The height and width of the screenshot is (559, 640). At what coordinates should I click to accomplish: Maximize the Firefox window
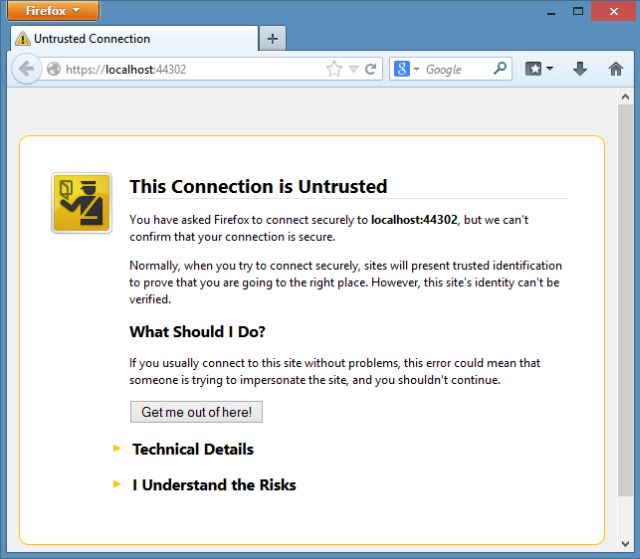coord(578,11)
